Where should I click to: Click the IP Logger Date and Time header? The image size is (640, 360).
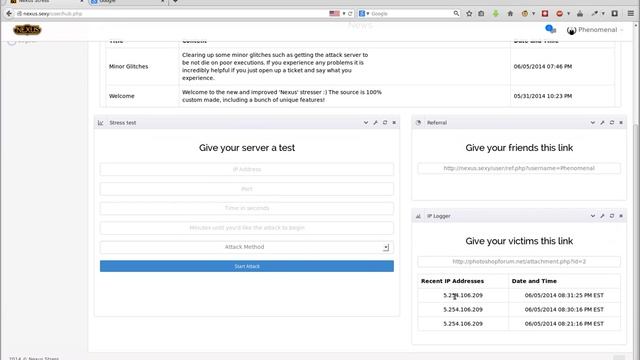[534, 281]
